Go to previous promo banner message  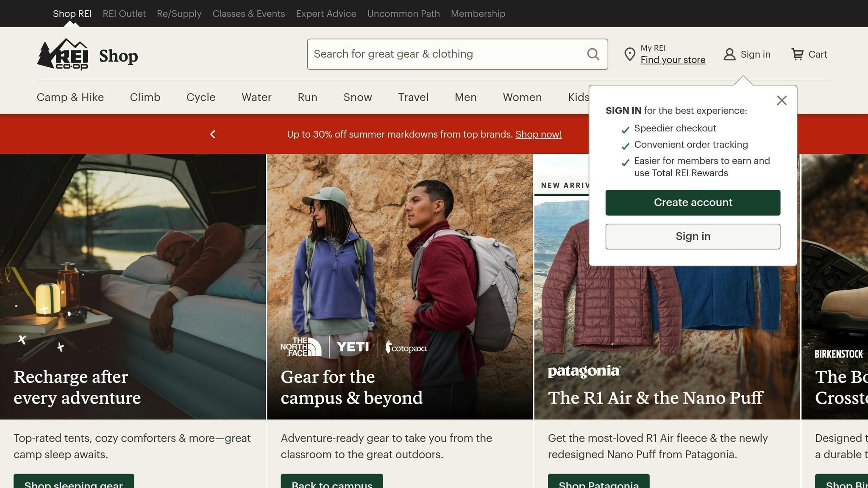pos(213,134)
